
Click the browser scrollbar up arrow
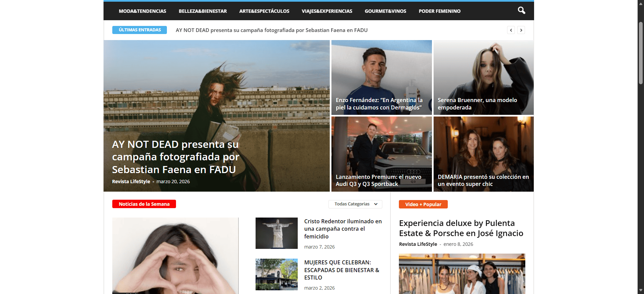tap(641, 3)
